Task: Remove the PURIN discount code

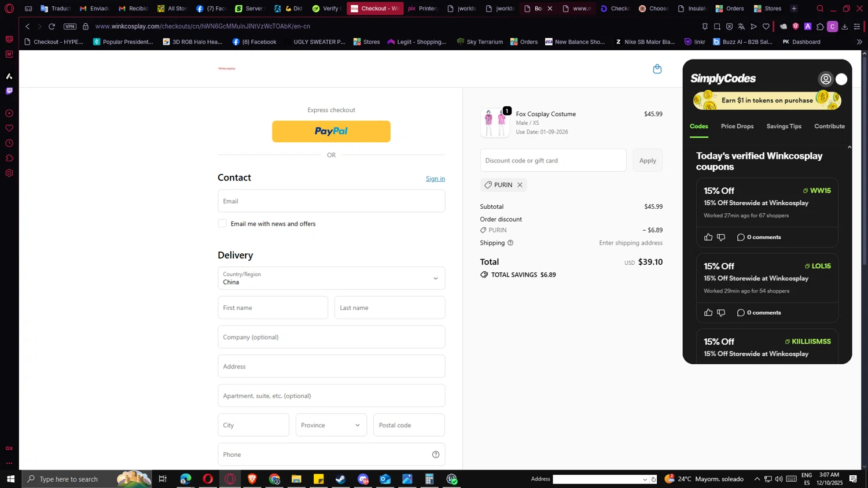Action: (520, 185)
